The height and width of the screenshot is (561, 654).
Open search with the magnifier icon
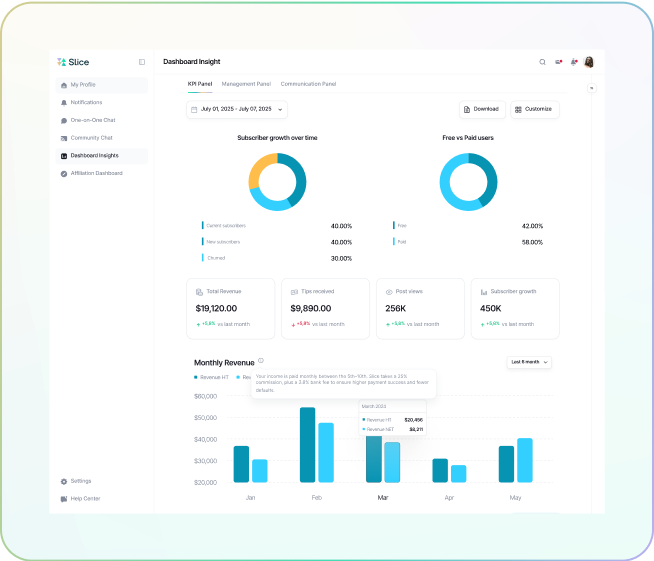543,62
